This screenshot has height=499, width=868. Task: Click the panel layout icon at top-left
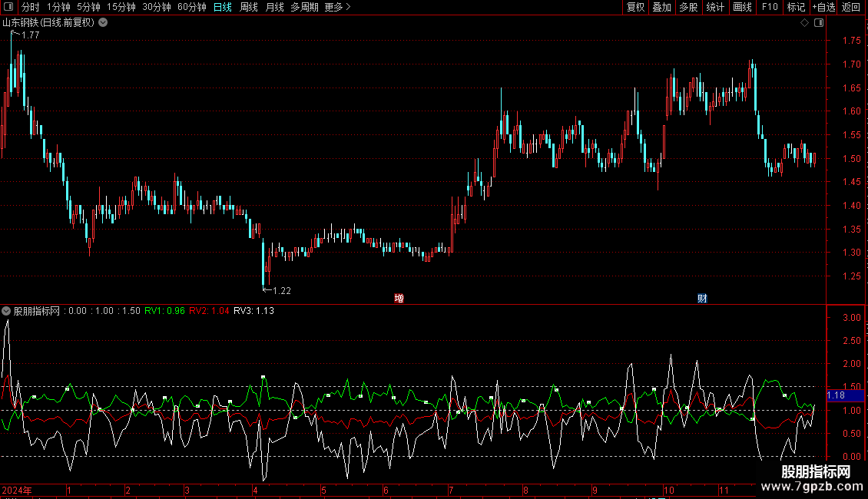click(x=8, y=7)
